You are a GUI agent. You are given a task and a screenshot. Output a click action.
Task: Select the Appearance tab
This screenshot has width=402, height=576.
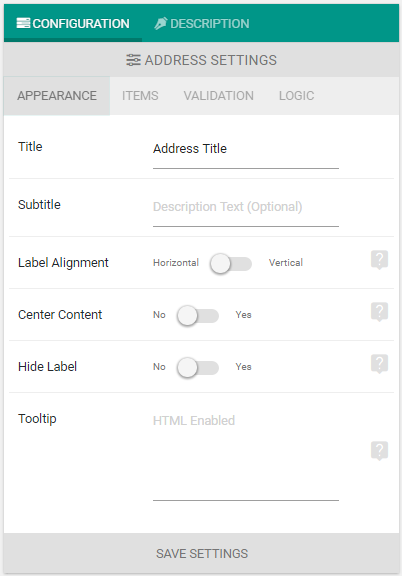(x=57, y=96)
